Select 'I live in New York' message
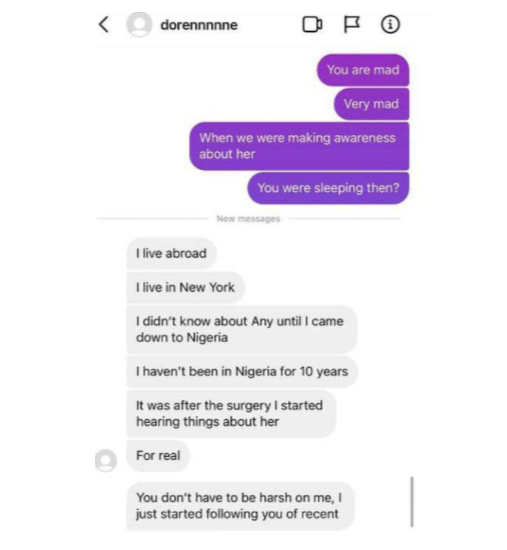The height and width of the screenshot is (550, 507). coord(185,287)
